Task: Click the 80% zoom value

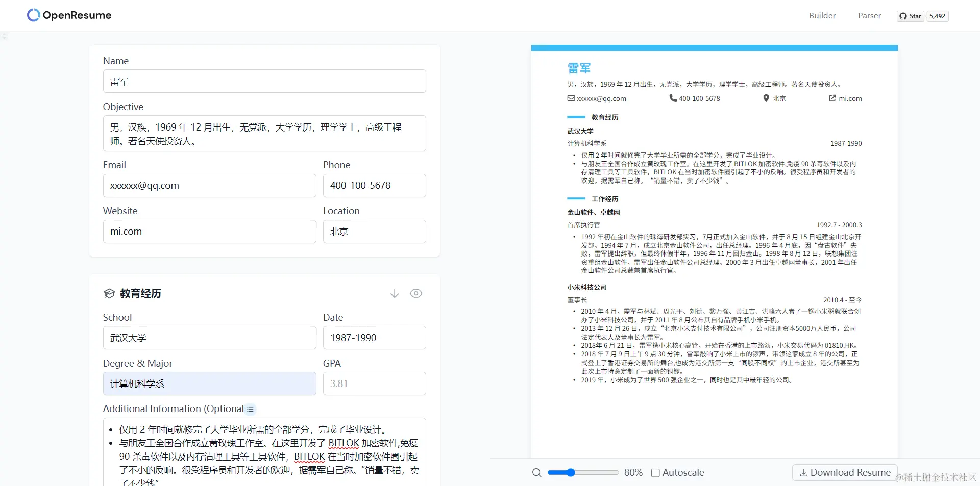Action: coord(633,473)
